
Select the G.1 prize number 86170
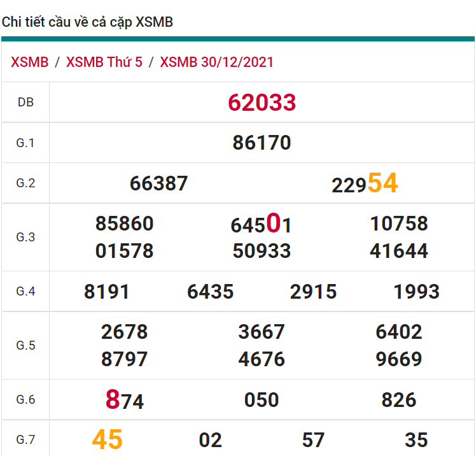click(262, 143)
